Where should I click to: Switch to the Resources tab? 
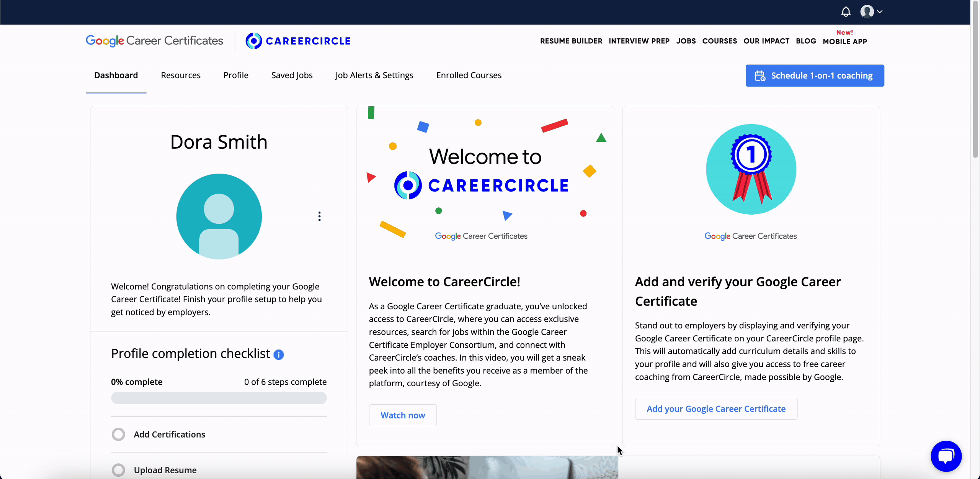coord(181,75)
